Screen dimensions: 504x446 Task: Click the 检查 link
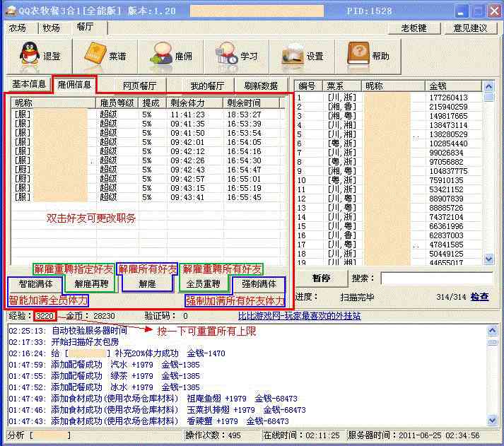[479, 297]
